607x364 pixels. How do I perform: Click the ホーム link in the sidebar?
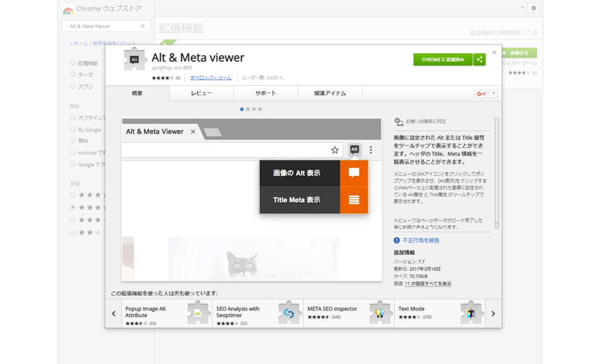[x=79, y=43]
